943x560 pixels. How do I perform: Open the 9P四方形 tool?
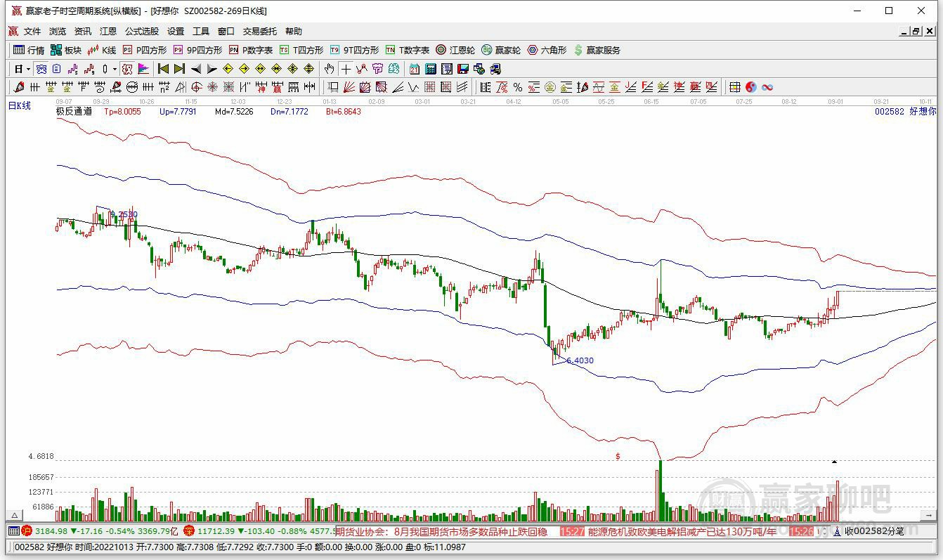(197, 50)
